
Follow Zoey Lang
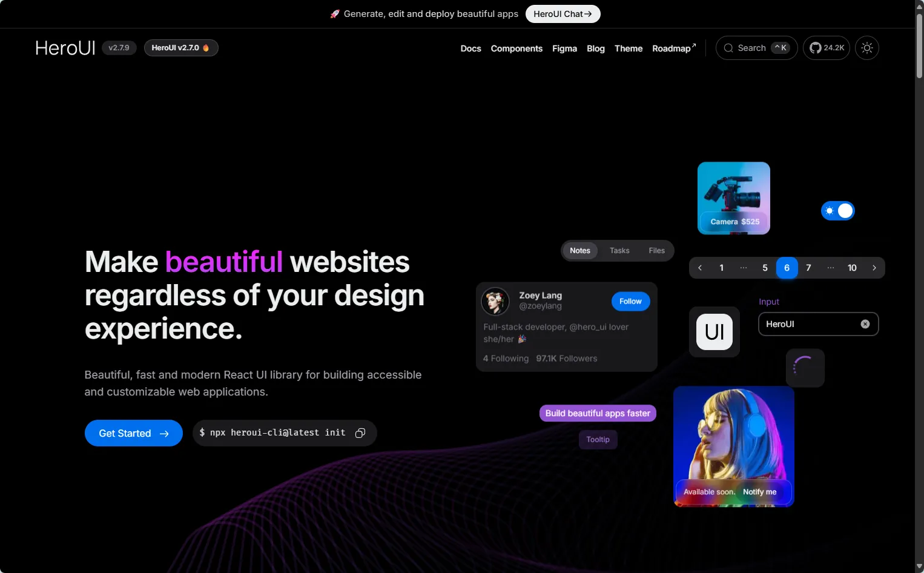pyautogui.click(x=630, y=302)
